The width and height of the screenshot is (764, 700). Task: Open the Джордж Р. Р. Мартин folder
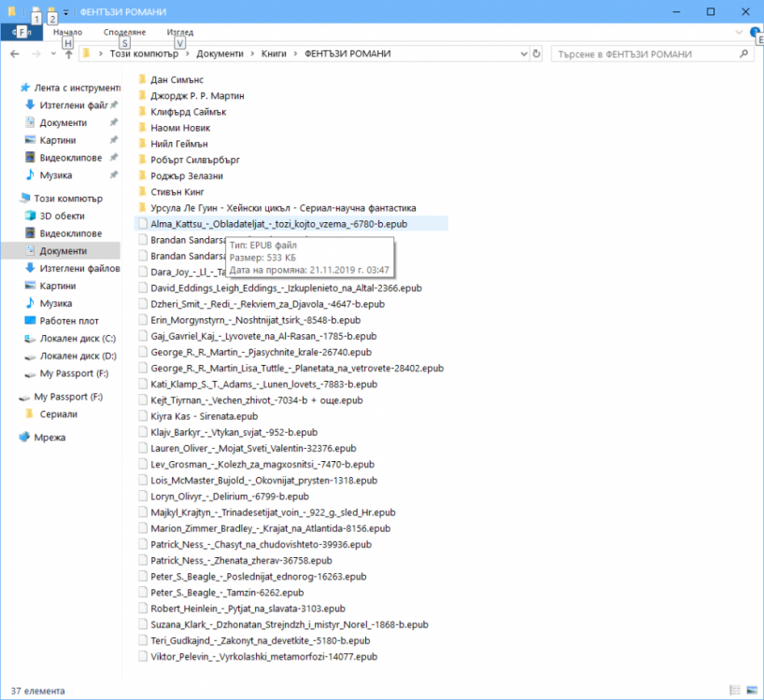pos(197,96)
